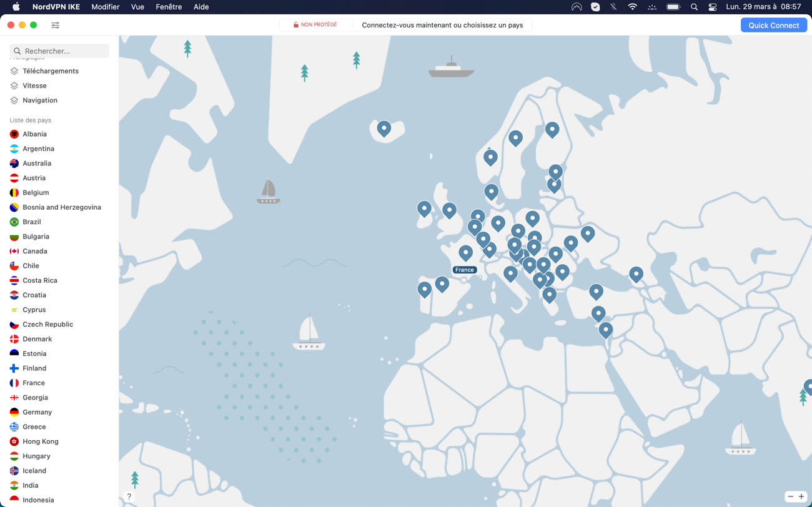This screenshot has height=507, width=812.
Task: Click the Finland map pin
Action: (552, 130)
